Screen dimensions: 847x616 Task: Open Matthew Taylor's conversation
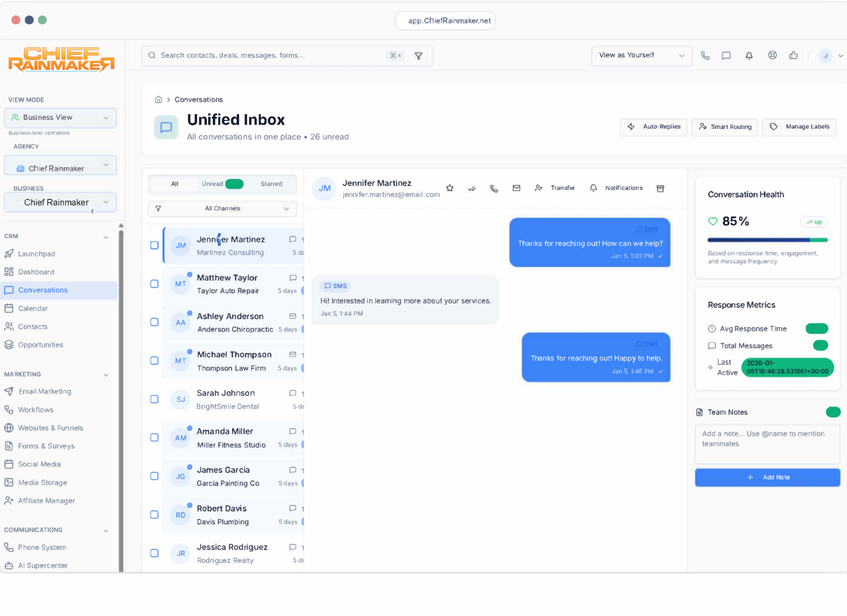(x=234, y=284)
